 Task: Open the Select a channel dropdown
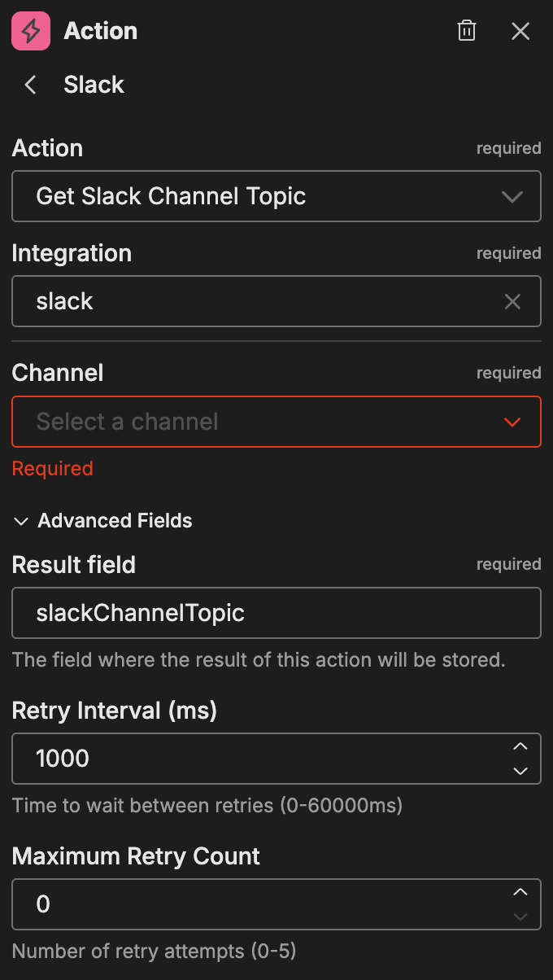(x=276, y=422)
